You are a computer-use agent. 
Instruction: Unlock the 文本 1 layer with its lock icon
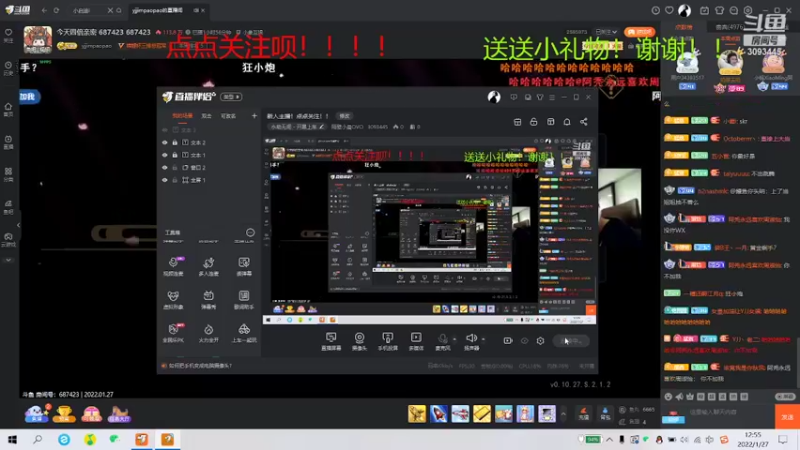point(174,155)
